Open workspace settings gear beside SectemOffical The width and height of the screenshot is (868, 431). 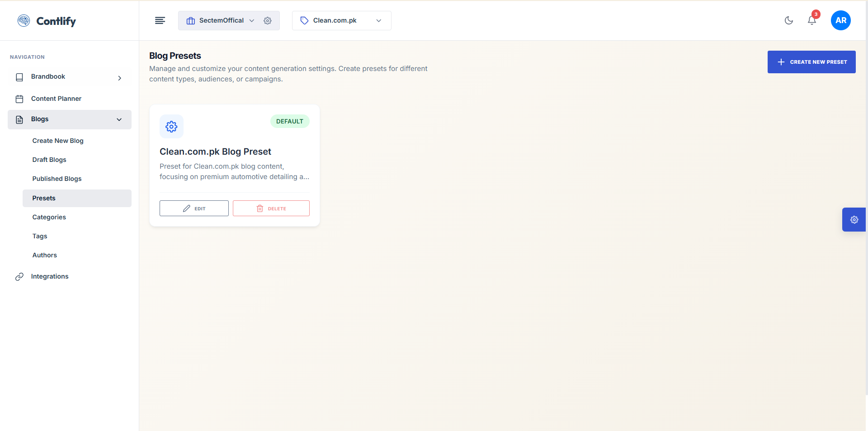click(267, 20)
